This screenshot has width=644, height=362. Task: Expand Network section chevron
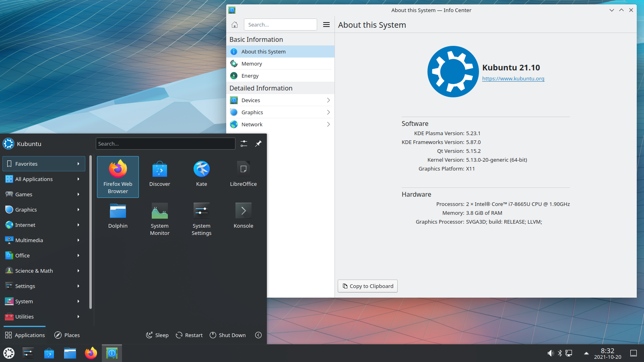(x=328, y=124)
